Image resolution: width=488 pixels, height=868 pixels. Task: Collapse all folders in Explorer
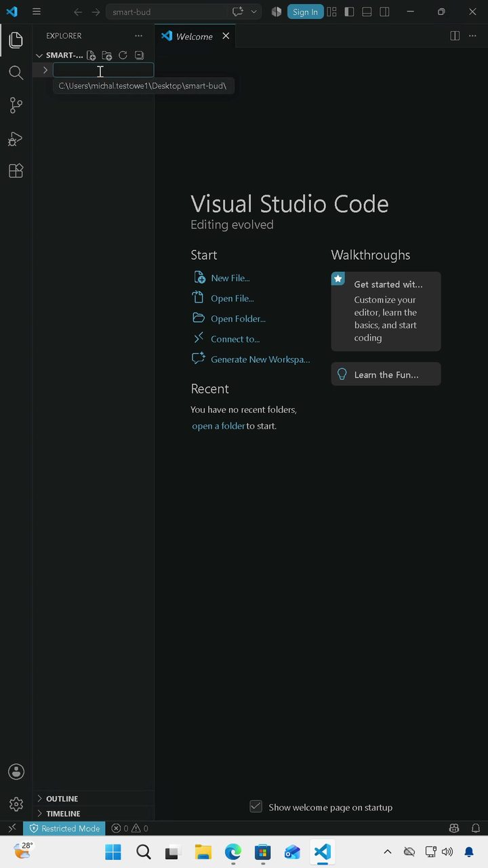pyautogui.click(x=139, y=56)
